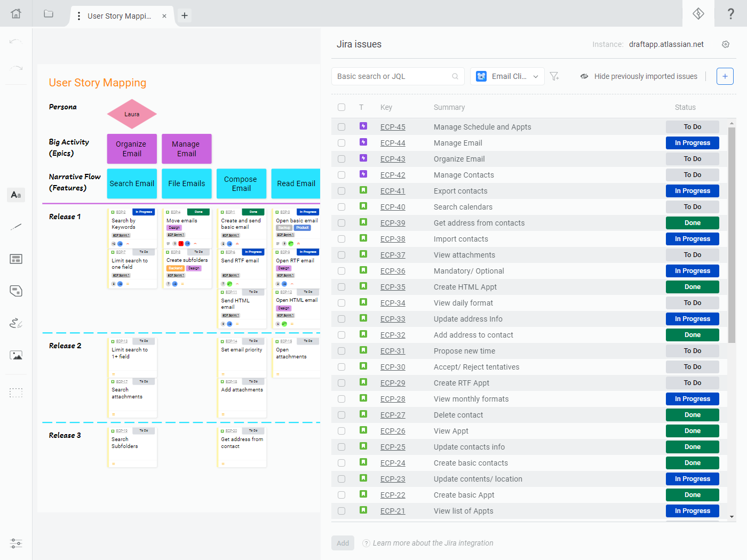Image resolution: width=747 pixels, height=560 pixels.
Task: Check the box for issue ECP-45
Action: point(341,127)
